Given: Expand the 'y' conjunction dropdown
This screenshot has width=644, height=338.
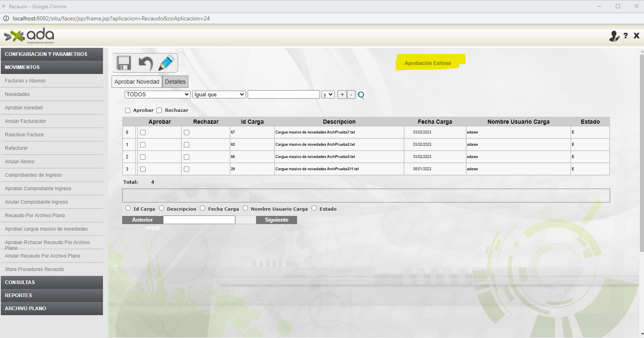Looking at the screenshot, I should click(328, 94).
